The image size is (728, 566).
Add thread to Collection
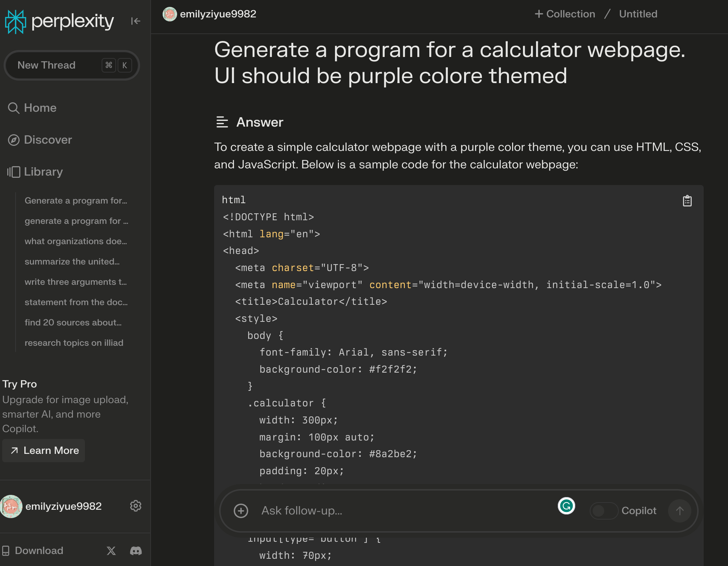(565, 14)
